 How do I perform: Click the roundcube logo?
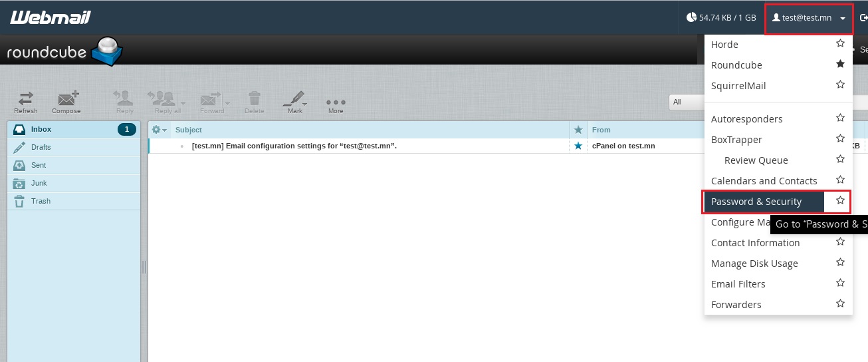point(65,51)
